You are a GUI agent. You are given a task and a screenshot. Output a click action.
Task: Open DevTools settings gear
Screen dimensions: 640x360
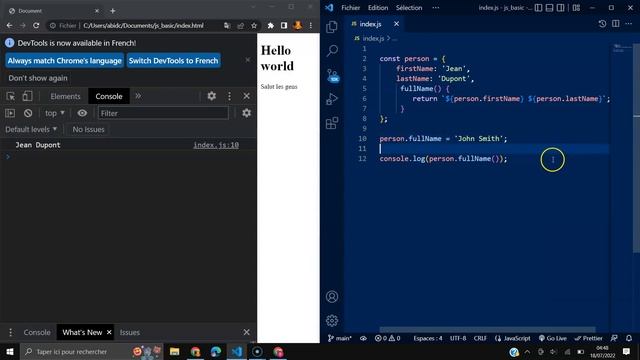click(211, 96)
